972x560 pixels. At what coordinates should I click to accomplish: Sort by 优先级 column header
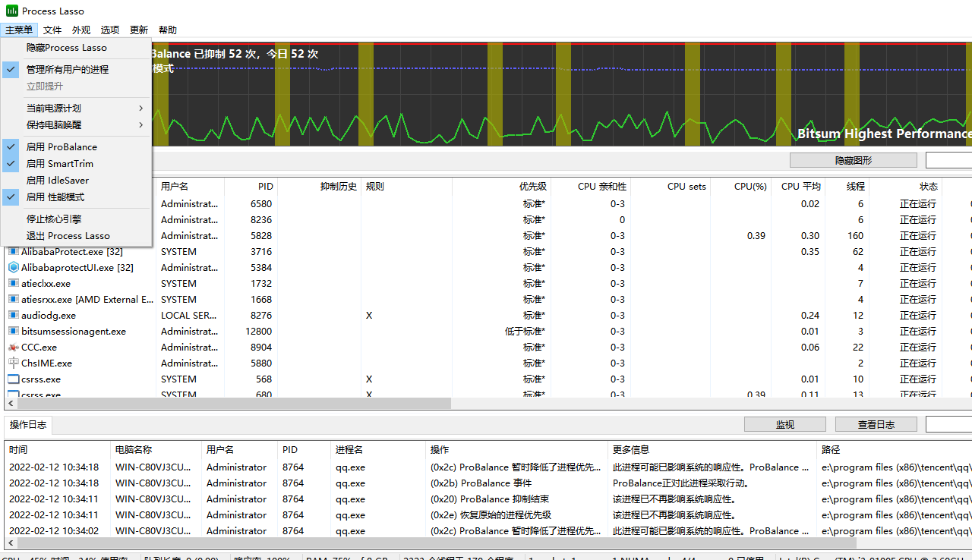[501, 186]
